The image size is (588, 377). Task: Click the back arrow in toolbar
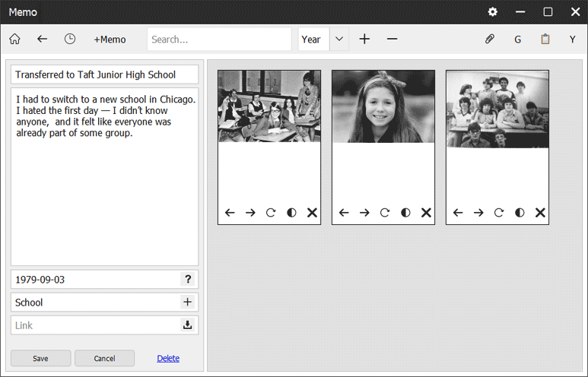pos(43,39)
